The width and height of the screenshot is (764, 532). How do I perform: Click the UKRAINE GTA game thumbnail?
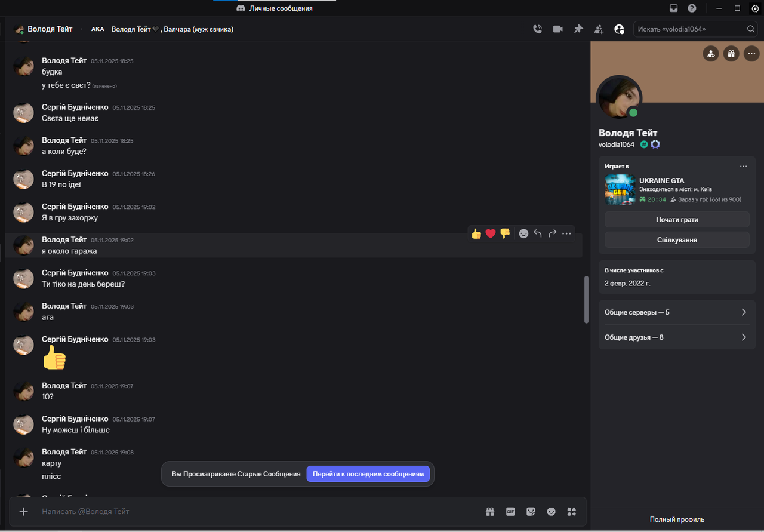click(620, 190)
